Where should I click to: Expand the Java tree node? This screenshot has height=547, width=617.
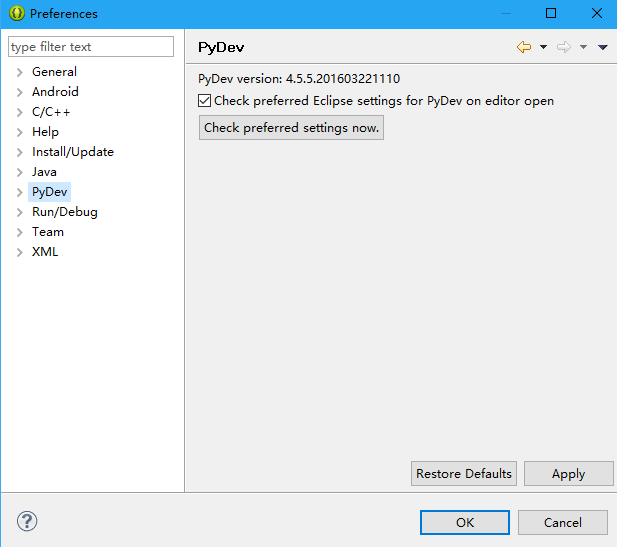click(20, 172)
